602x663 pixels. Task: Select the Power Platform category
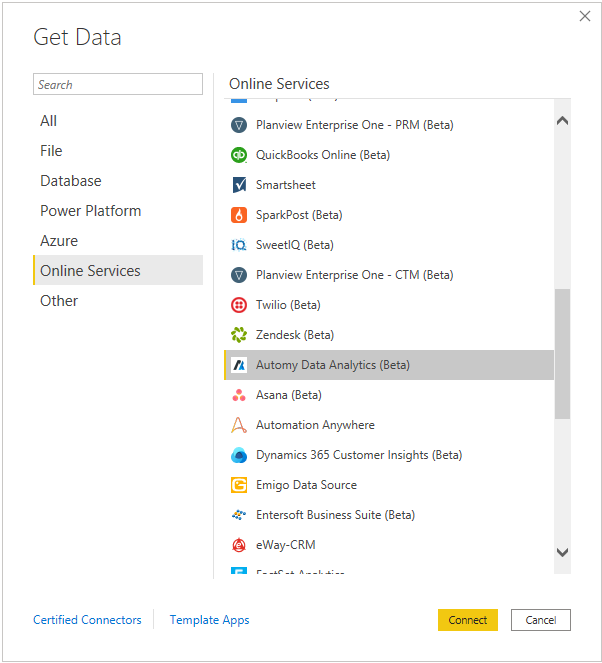pos(91,211)
